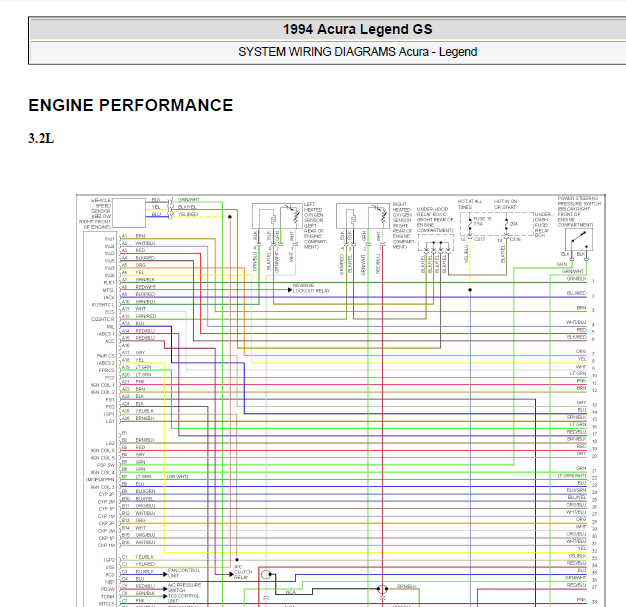Click pin 'A5 ORG' on the connector
The height and width of the screenshot is (607, 626).
pos(134,265)
